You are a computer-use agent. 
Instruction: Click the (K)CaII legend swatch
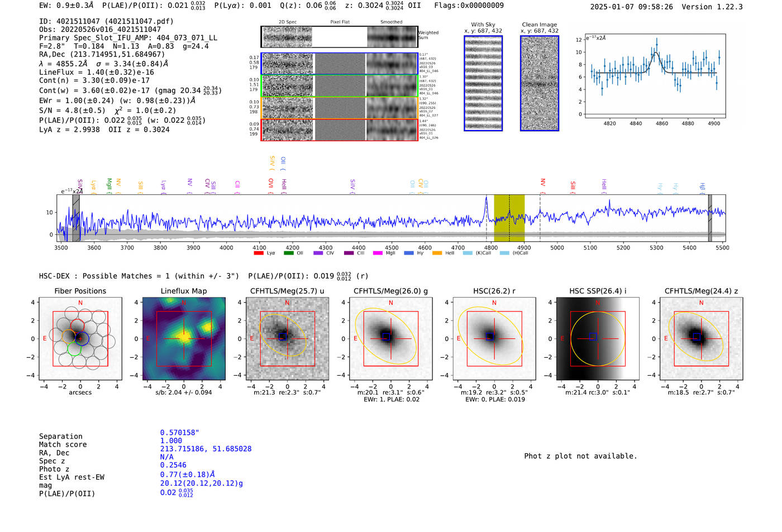(x=468, y=253)
